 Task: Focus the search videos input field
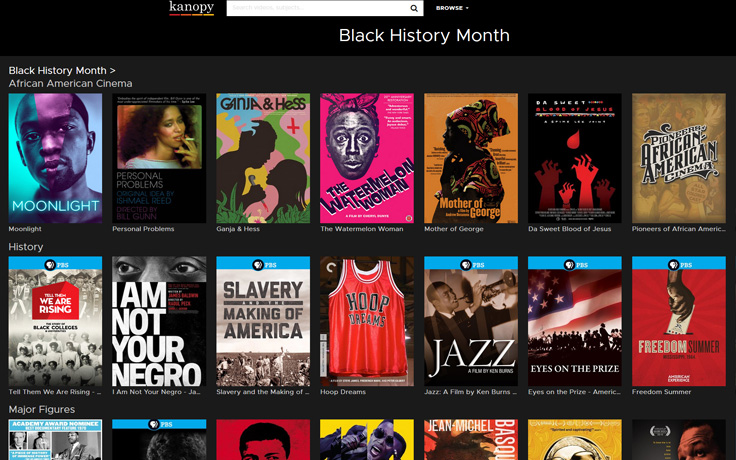pos(318,8)
